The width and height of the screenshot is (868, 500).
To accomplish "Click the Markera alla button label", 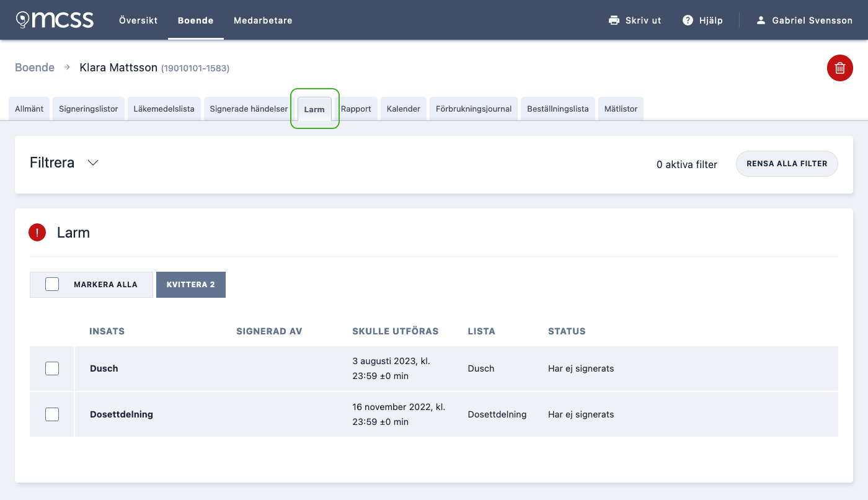I will click(105, 285).
